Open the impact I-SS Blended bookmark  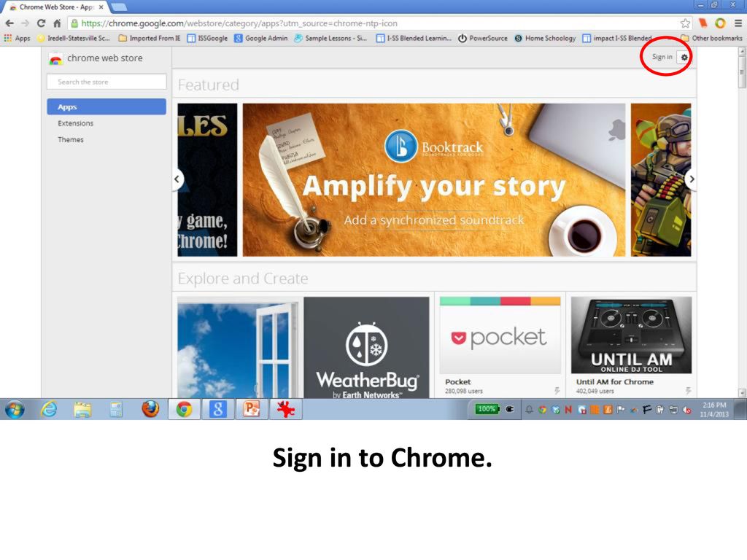[617, 38]
